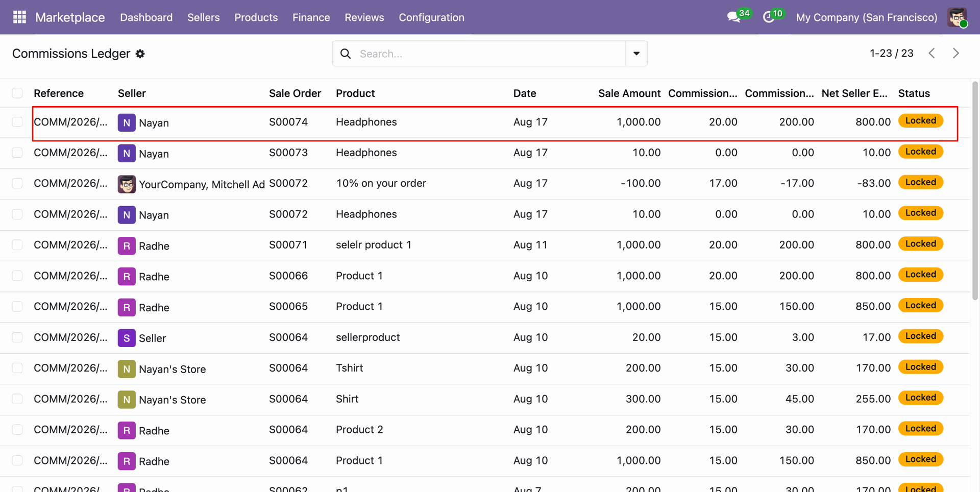Click Radhe avatar in Product 2 row
Viewport: 980px width, 492px height.
pyautogui.click(x=127, y=430)
